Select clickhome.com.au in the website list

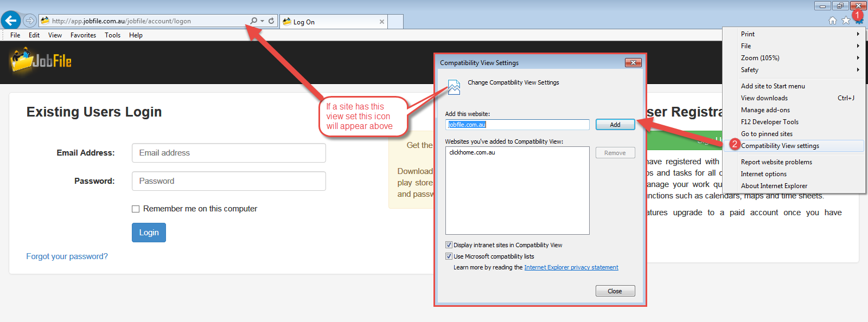472,152
